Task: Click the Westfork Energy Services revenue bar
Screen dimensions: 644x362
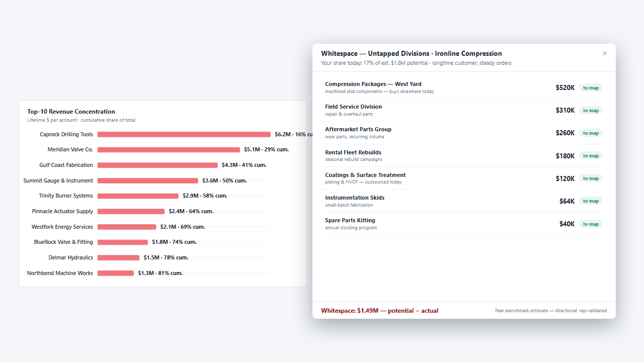Action: click(x=127, y=227)
